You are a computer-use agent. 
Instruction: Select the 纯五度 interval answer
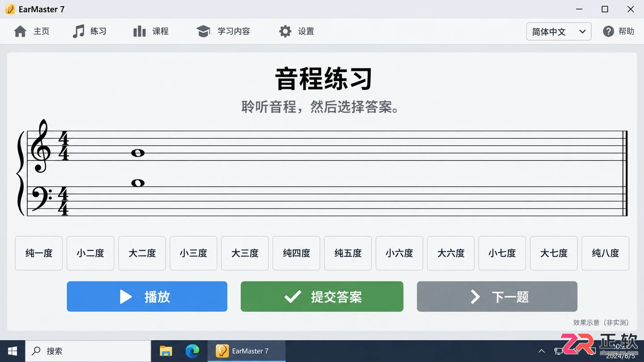tap(348, 253)
